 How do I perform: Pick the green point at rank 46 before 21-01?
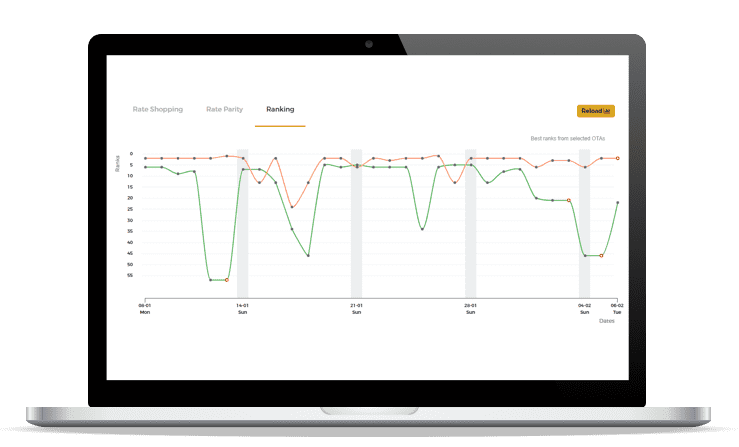[x=308, y=256]
